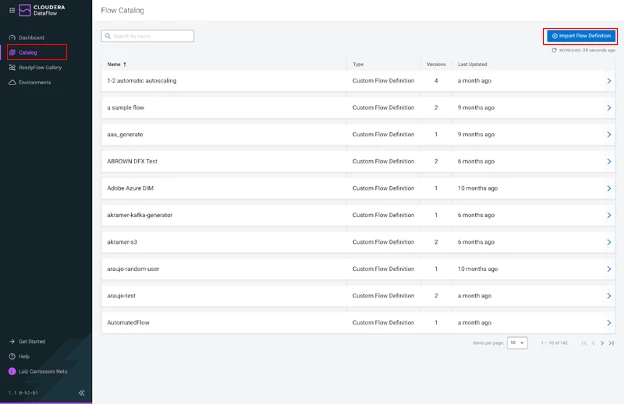The image size is (624, 404).
Task: Jump to the last page
Action: (611, 343)
